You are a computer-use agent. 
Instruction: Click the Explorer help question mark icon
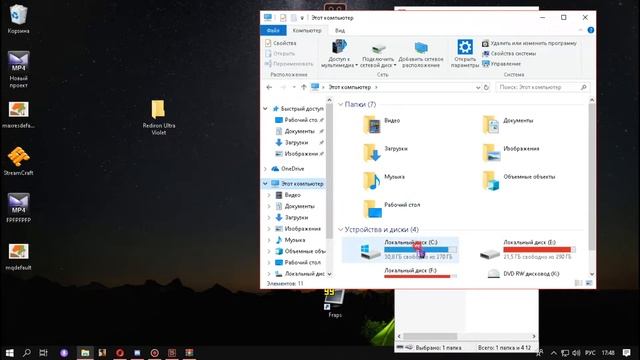pos(591,30)
